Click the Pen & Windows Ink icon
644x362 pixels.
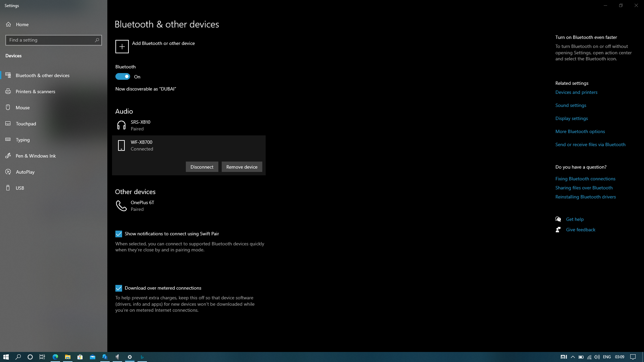point(8,156)
